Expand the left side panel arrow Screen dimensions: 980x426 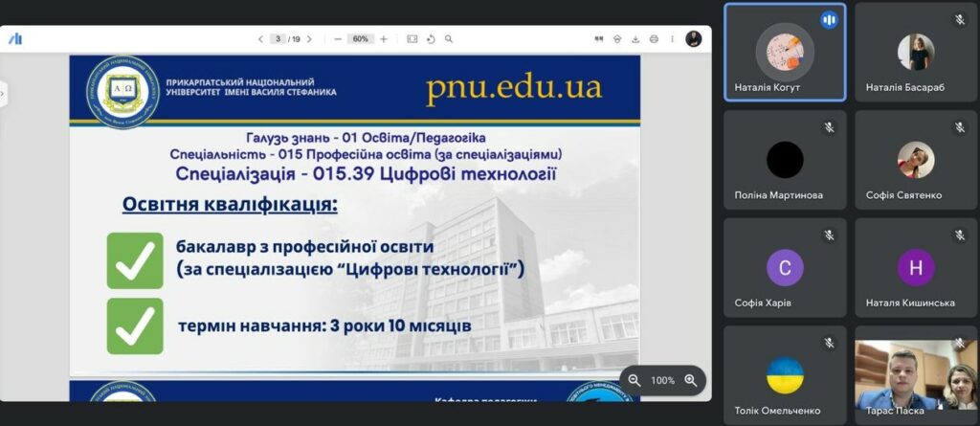pos(3,93)
